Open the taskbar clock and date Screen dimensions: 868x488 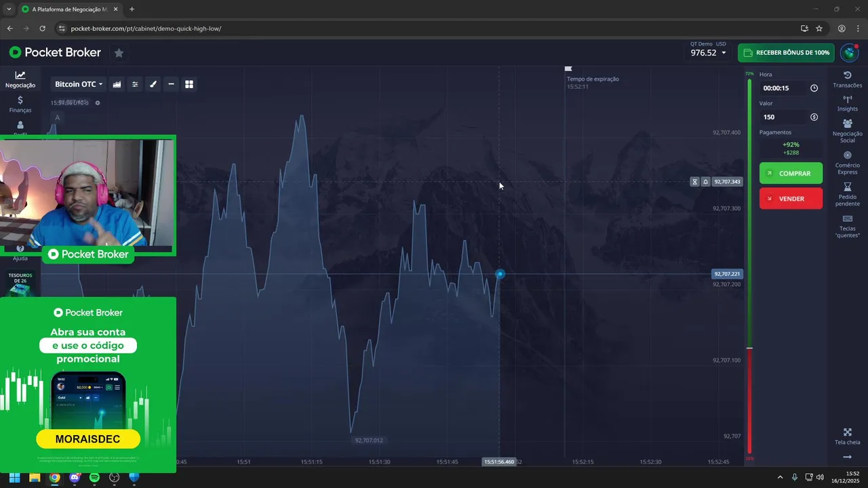pos(846,477)
